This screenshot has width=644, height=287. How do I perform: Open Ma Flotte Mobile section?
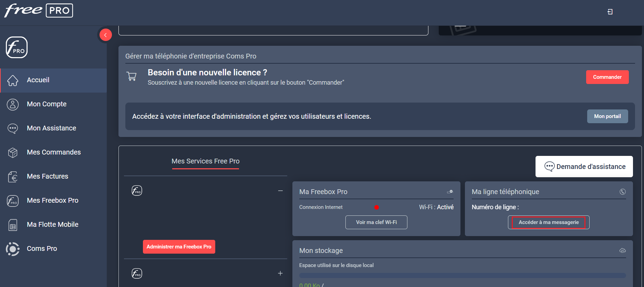[53, 225]
